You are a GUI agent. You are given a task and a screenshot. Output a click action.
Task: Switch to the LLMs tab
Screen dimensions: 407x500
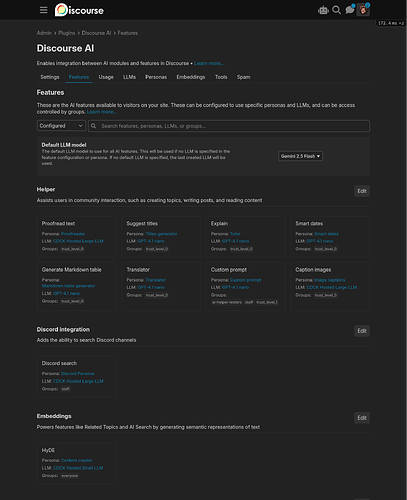click(x=129, y=77)
